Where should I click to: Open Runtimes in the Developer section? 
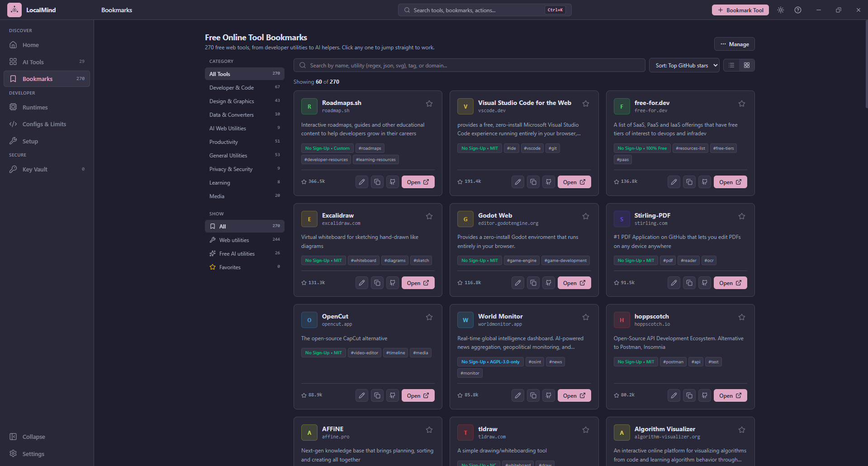pos(47,107)
